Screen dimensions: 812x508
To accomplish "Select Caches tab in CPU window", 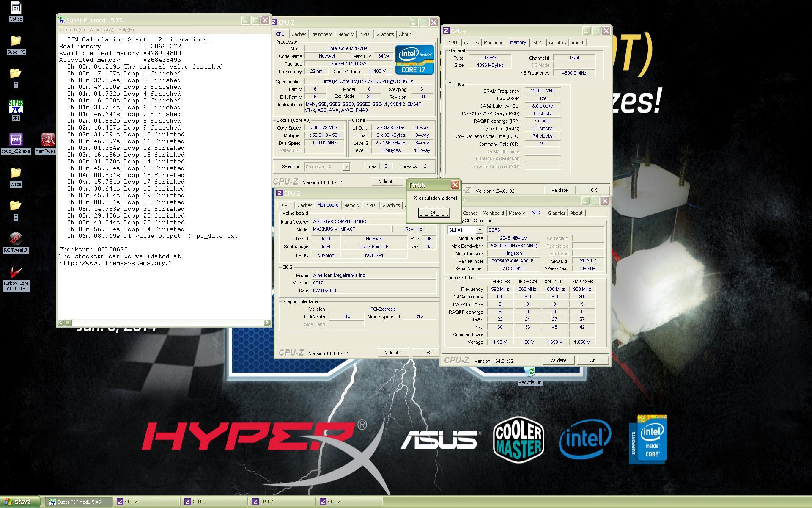I will [299, 34].
